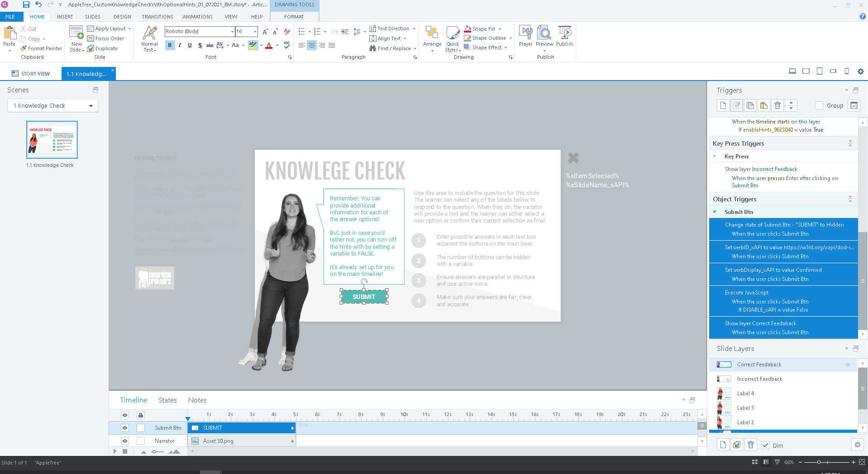Create a new trigger in Triggers panel
868x474 pixels.
click(x=723, y=105)
